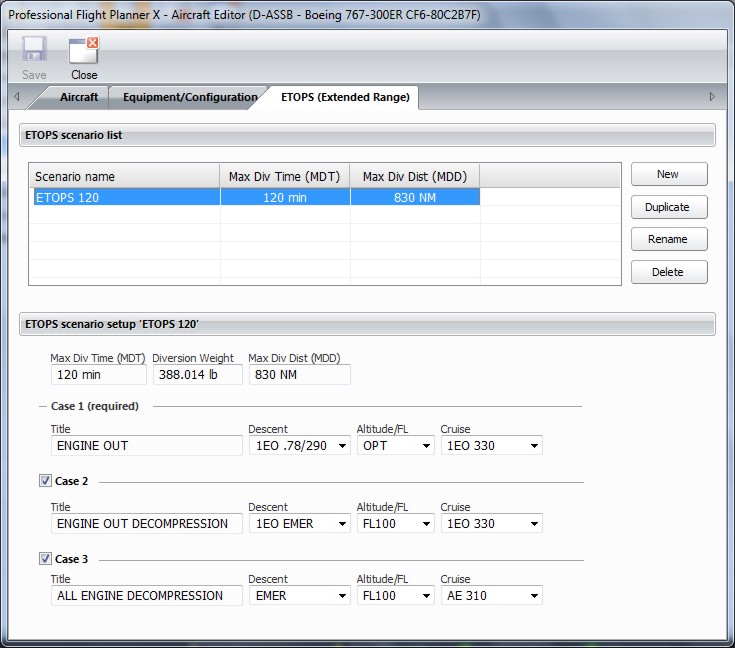This screenshot has height=648, width=735.
Task: Create a New ETOPS scenario
Action: coord(669,174)
